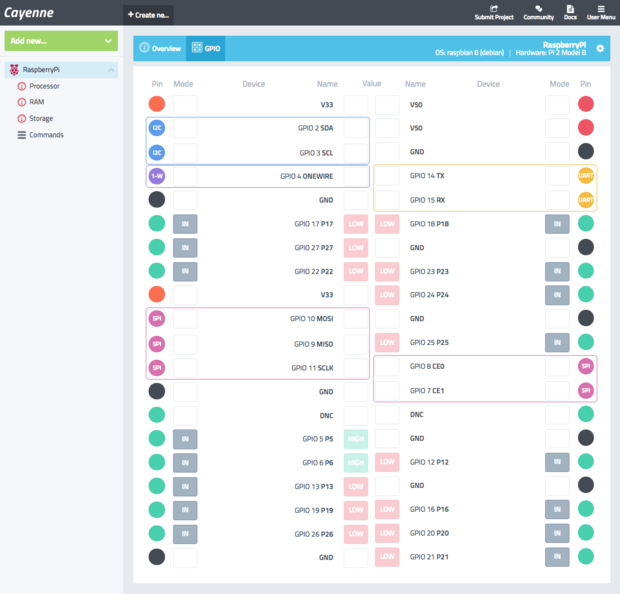Click the LOW value of GPIO 20

click(387, 533)
